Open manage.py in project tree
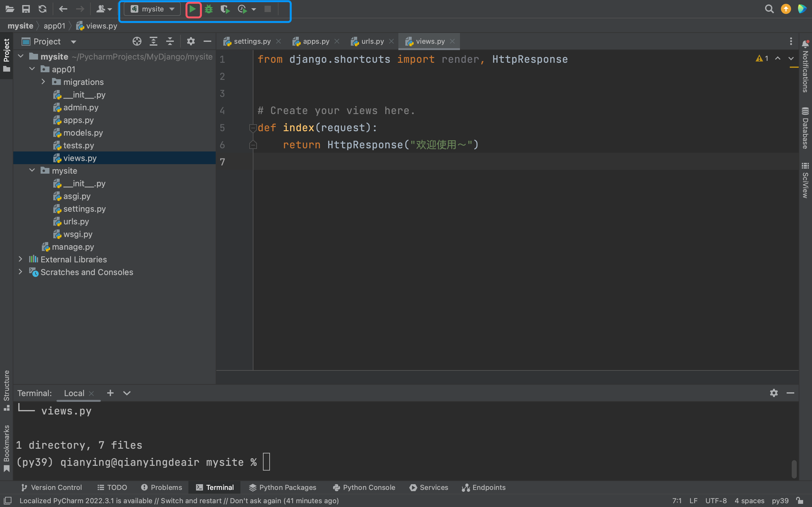 pyautogui.click(x=73, y=247)
